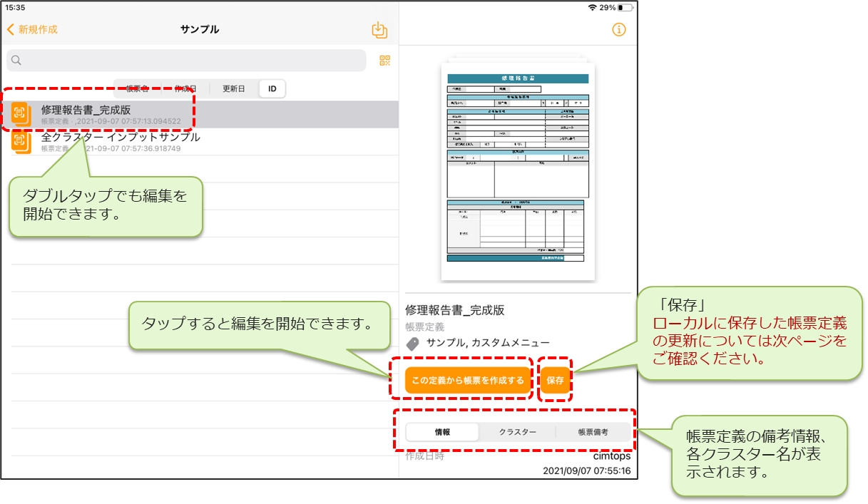Tap the Wi-Fi status icon

(x=591, y=7)
